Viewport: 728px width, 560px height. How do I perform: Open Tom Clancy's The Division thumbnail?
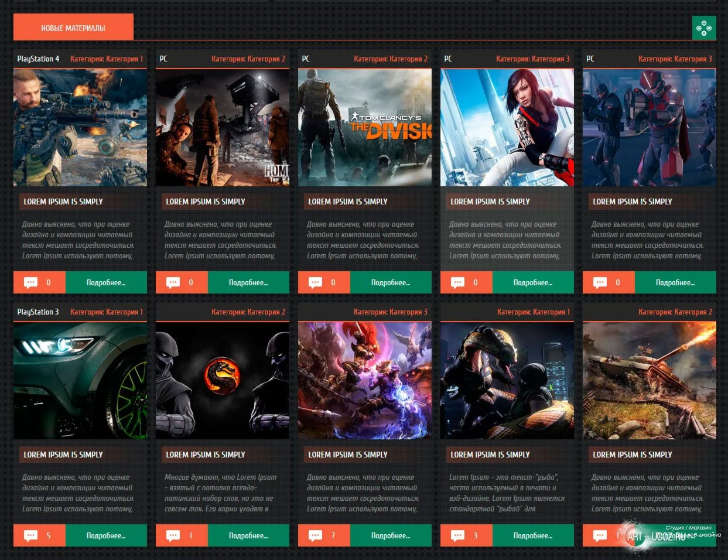pos(365,128)
